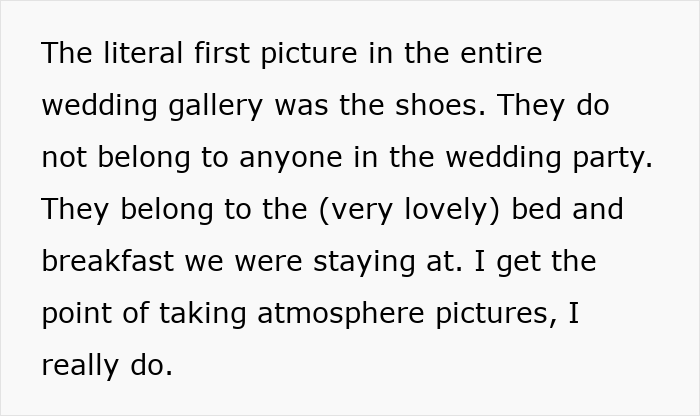Click the word "literal" in first line
This screenshot has width=700, height=416.
143,53
